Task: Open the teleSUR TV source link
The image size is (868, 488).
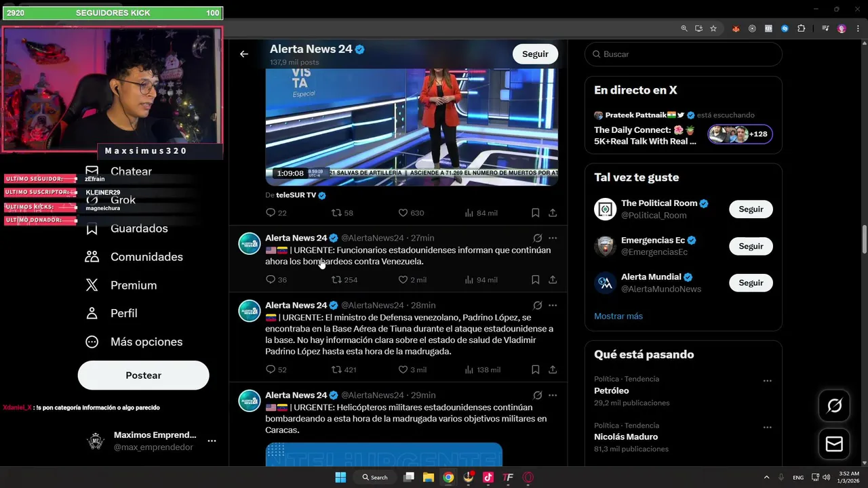Action: point(296,195)
